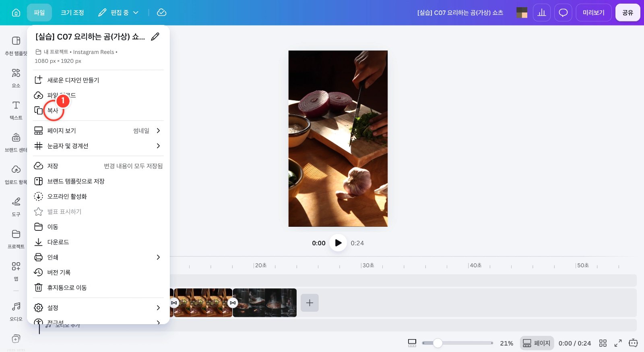Enter fullscreen presentation mode
The width and height of the screenshot is (644, 352).
tap(618, 343)
